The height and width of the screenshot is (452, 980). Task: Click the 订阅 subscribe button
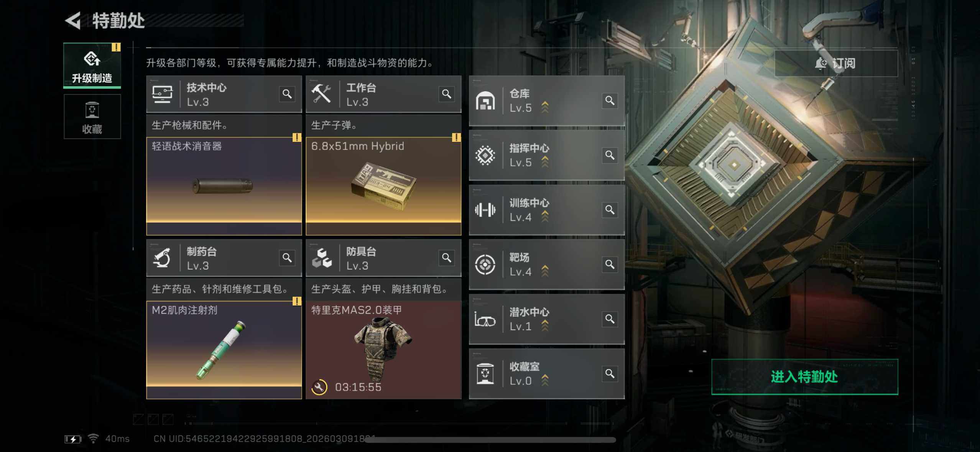(836, 63)
